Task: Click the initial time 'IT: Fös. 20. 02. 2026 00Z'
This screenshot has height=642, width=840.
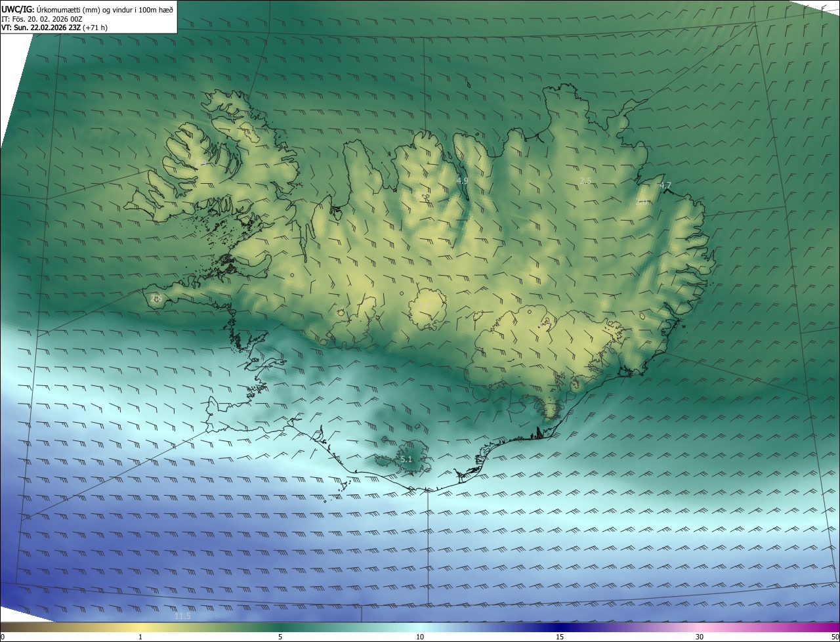Action: (x=42, y=19)
